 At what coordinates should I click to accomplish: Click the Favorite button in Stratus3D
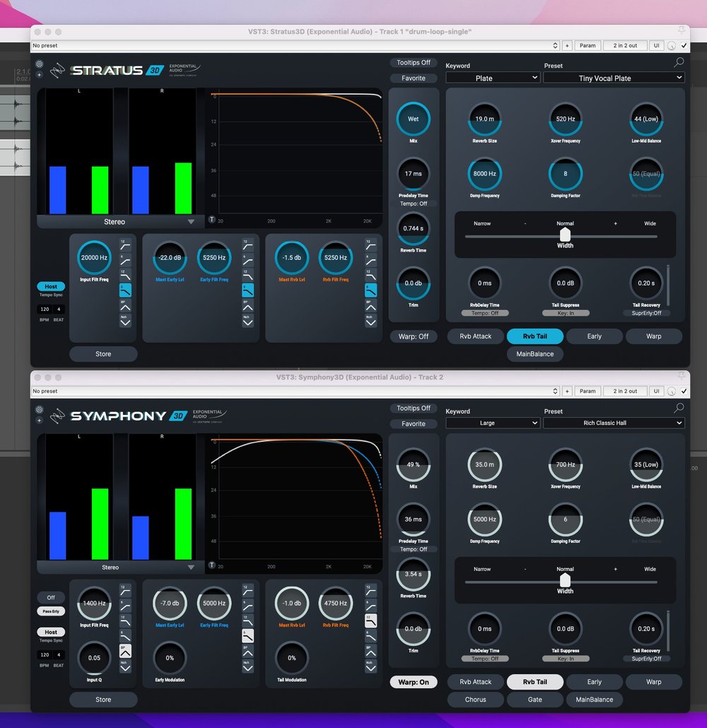[x=413, y=78]
